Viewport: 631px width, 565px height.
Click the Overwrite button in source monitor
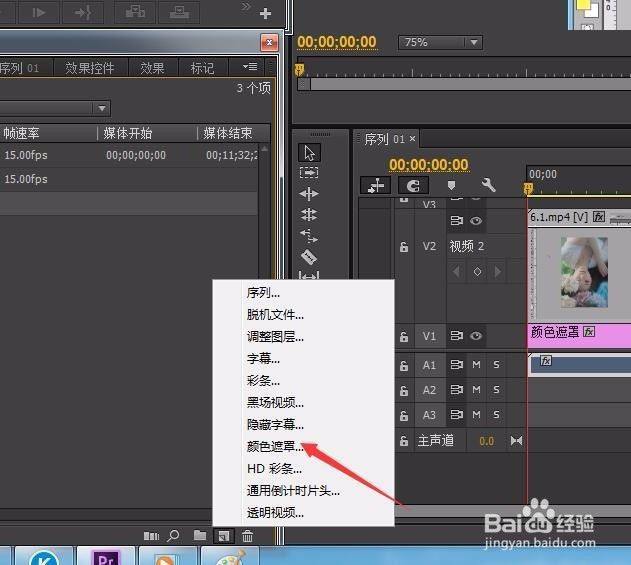[179, 12]
